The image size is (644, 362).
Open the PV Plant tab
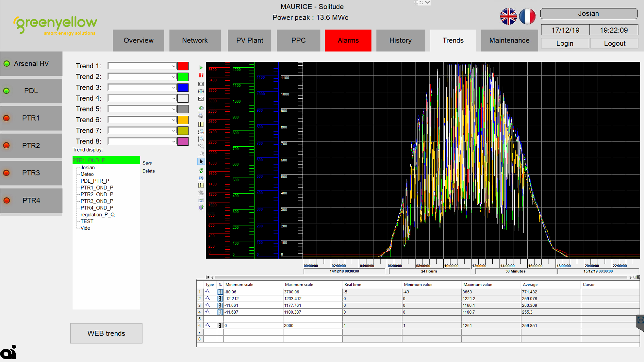(x=249, y=41)
